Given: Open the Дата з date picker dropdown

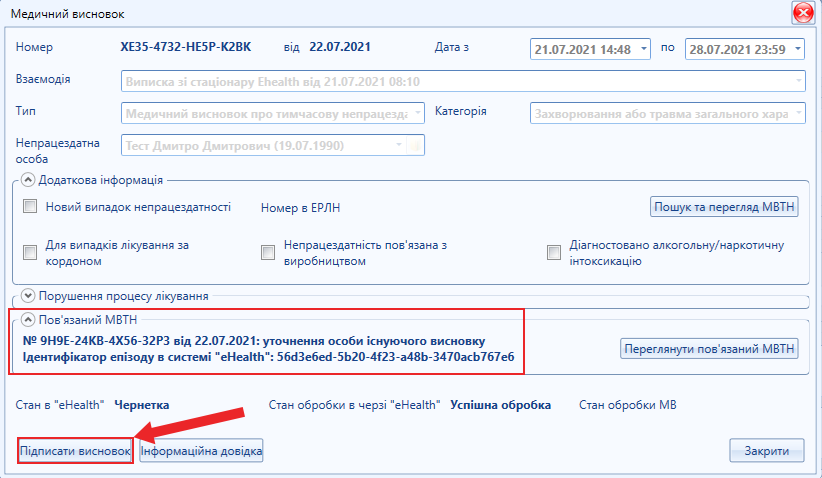Looking at the screenshot, I should (x=643, y=49).
